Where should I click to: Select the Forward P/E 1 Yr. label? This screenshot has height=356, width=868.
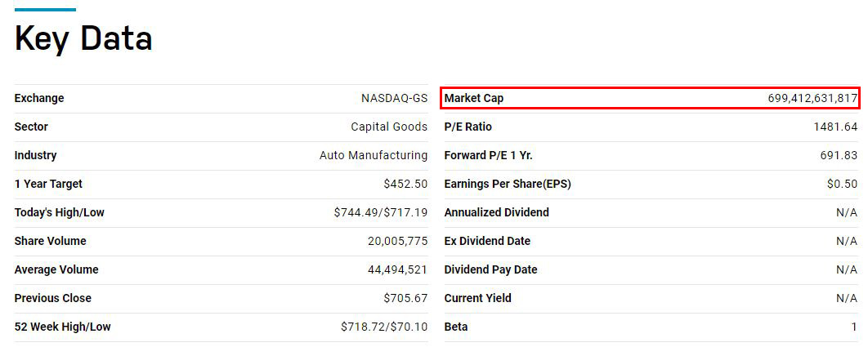[488, 155]
